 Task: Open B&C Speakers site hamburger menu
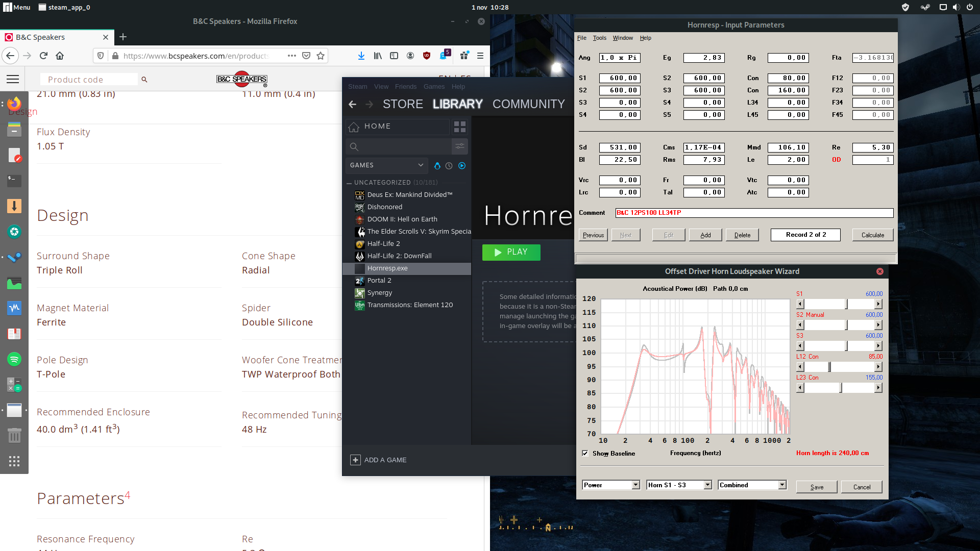(13, 79)
